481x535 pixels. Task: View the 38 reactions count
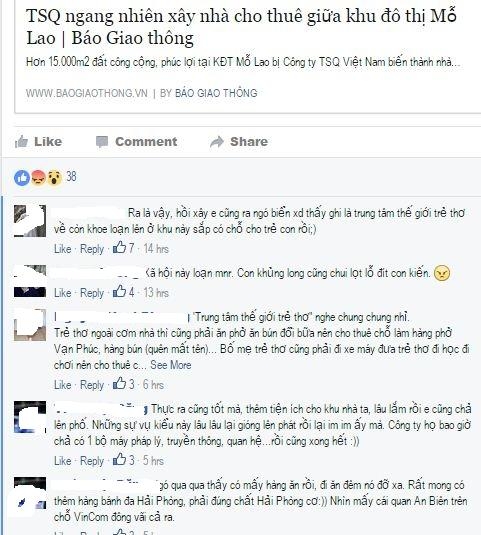click(71, 177)
